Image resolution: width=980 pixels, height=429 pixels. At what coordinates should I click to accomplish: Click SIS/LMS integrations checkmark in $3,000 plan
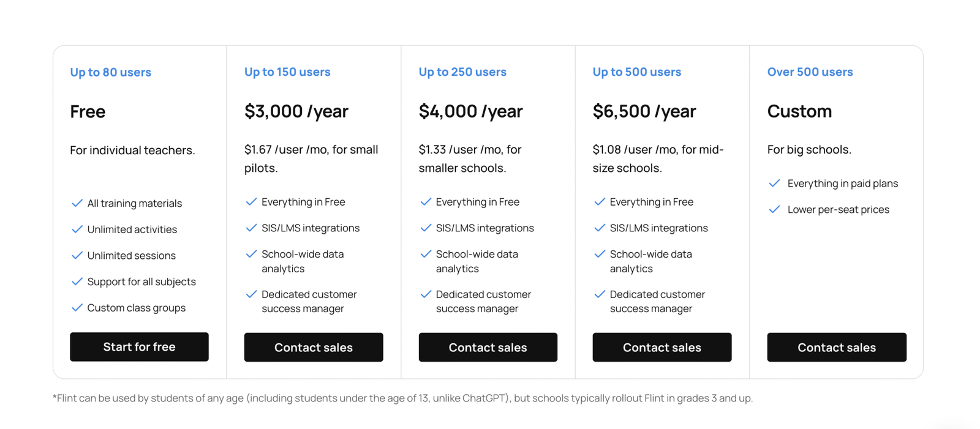tap(251, 228)
